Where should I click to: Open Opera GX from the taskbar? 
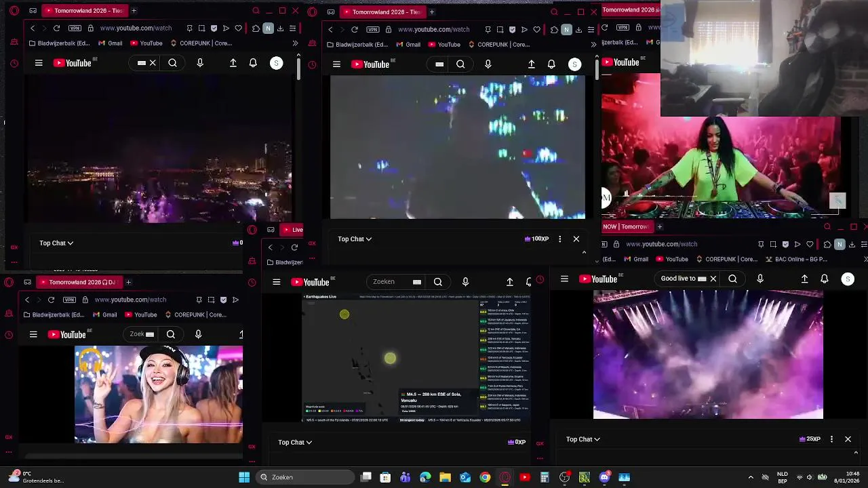[x=505, y=477]
